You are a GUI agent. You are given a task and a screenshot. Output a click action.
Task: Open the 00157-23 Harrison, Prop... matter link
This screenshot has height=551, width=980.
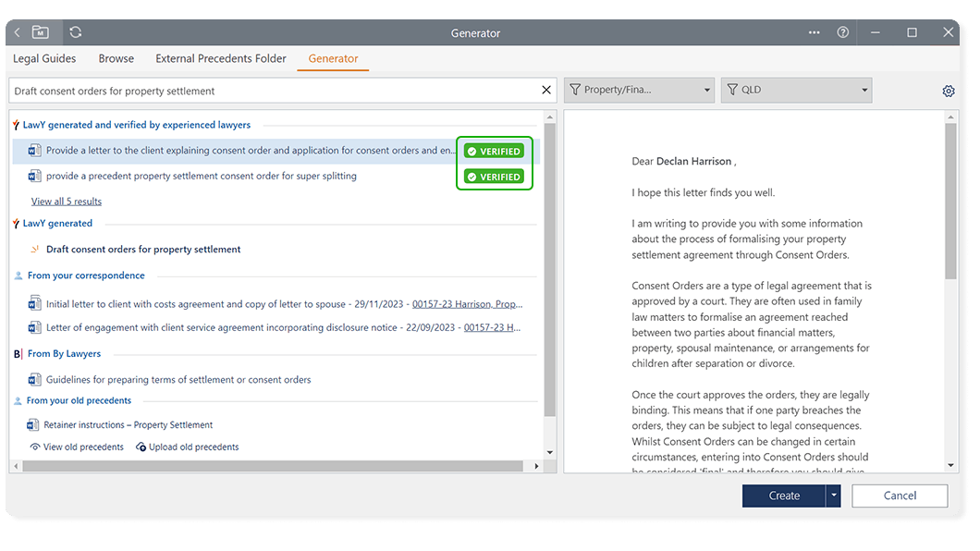coord(467,304)
